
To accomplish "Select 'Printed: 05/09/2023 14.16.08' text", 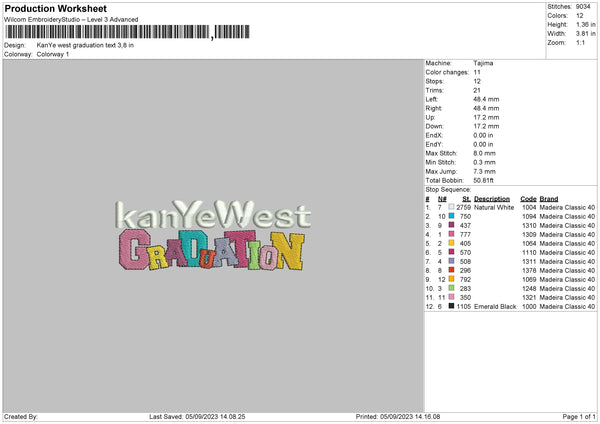I will point(398,417).
